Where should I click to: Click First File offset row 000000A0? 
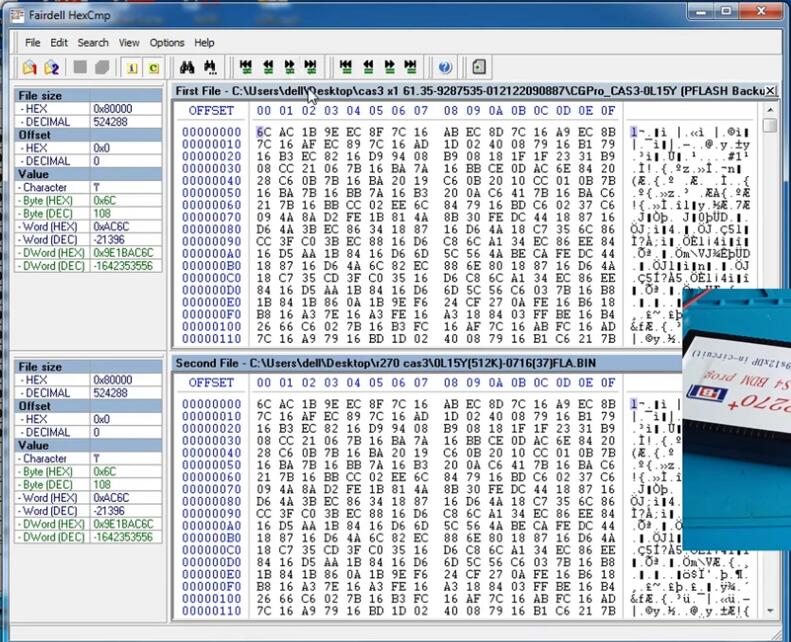[211, 254]
